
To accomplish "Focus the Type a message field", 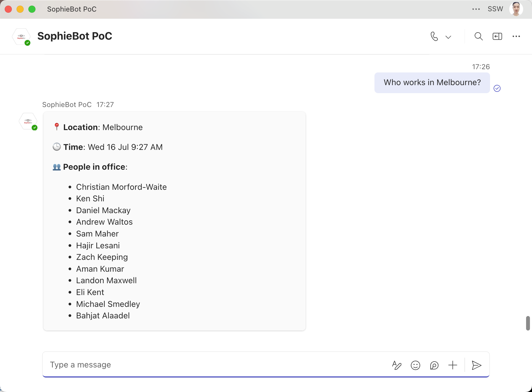I will 216,365.
